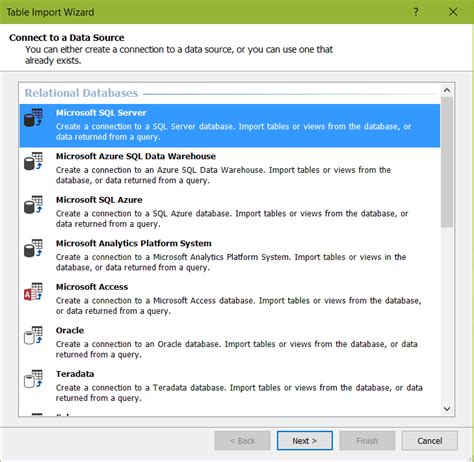
Task: Select Microsoft Azure SQL Data Warehouse title
Action: (x=136, y=156)
